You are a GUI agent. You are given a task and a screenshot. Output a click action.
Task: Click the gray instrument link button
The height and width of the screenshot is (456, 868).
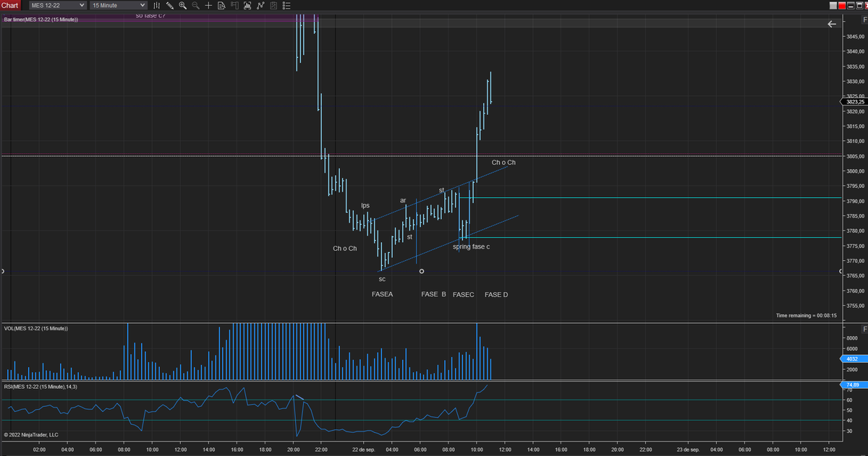pyautogui.click(x=833, y=6)
